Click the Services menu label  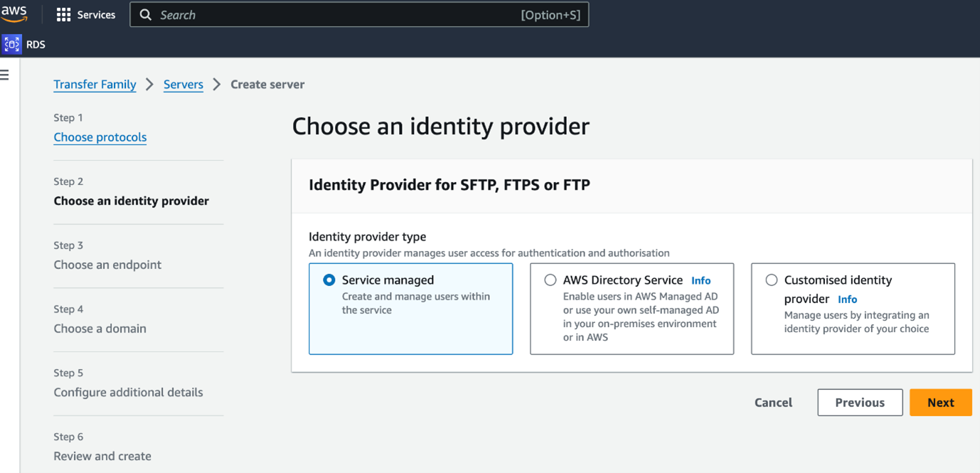click(96, 15)
